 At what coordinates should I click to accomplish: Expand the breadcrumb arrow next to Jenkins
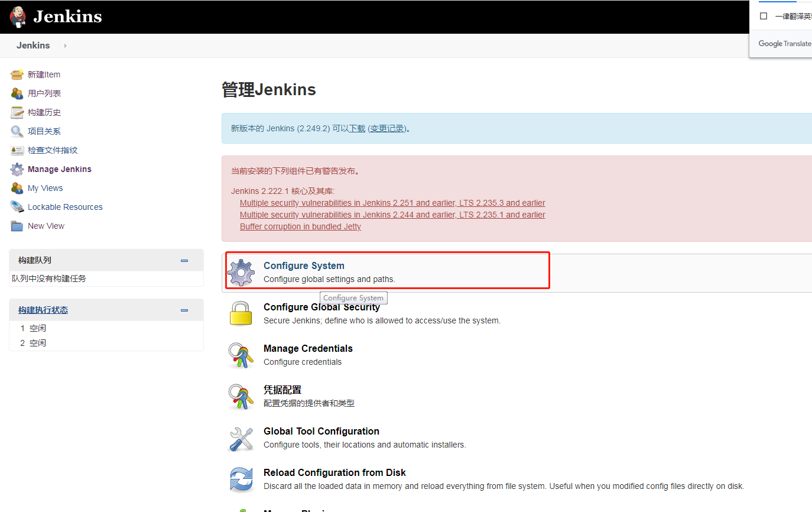[x=65, y=46]
